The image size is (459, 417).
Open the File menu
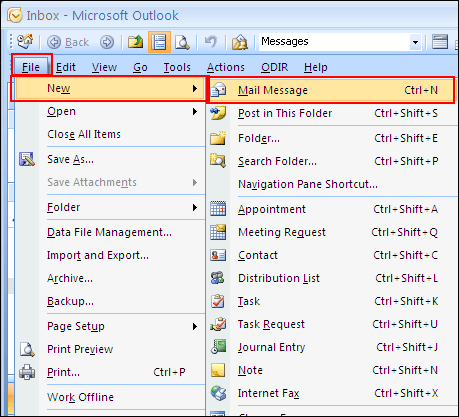pos(31,67)
